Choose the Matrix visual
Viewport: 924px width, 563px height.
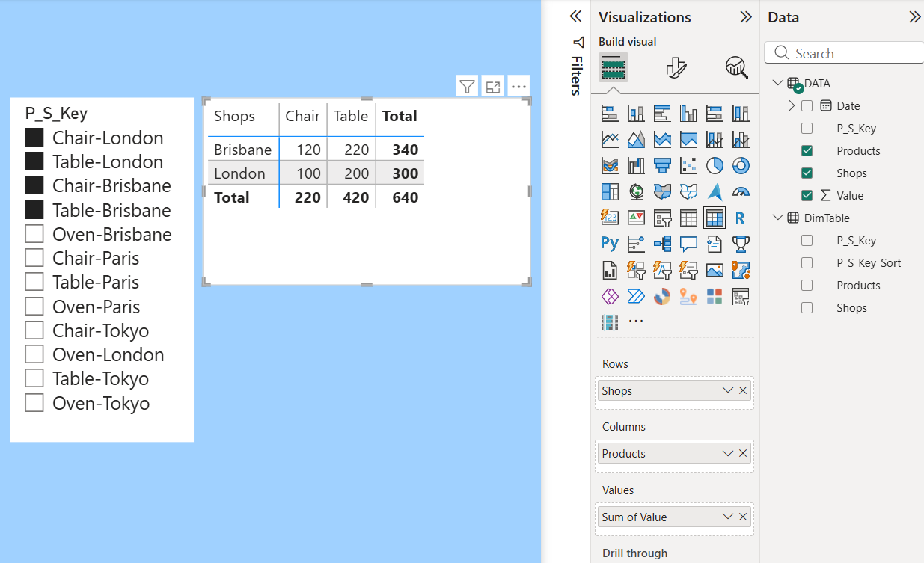[715, 218]
